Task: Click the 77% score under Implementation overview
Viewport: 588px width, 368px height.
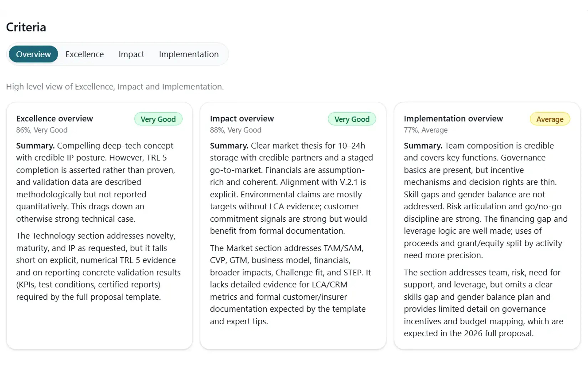Action: [x=425, y=130]
